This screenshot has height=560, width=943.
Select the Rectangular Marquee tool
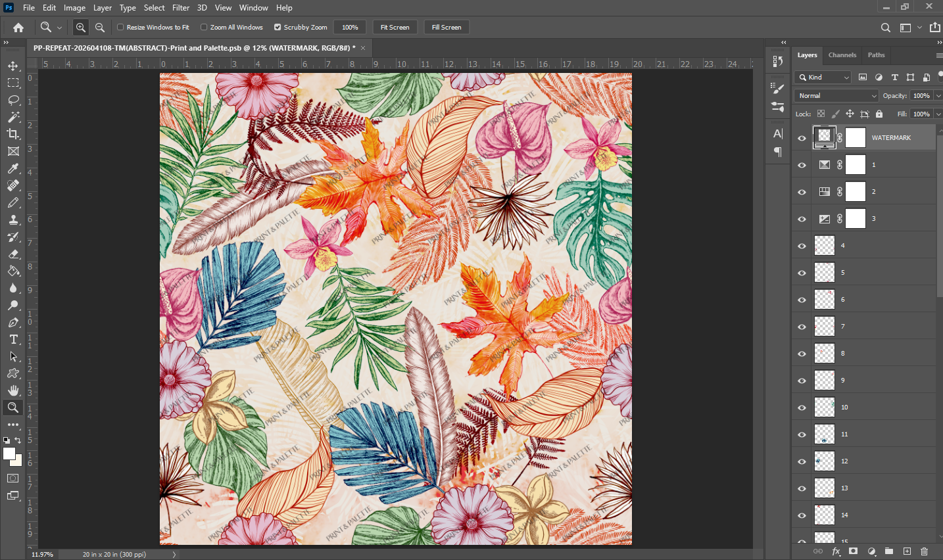point(13,83)
